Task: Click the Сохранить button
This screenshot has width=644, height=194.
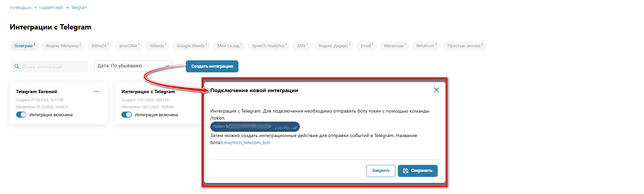Action: [x=418, y=171]
